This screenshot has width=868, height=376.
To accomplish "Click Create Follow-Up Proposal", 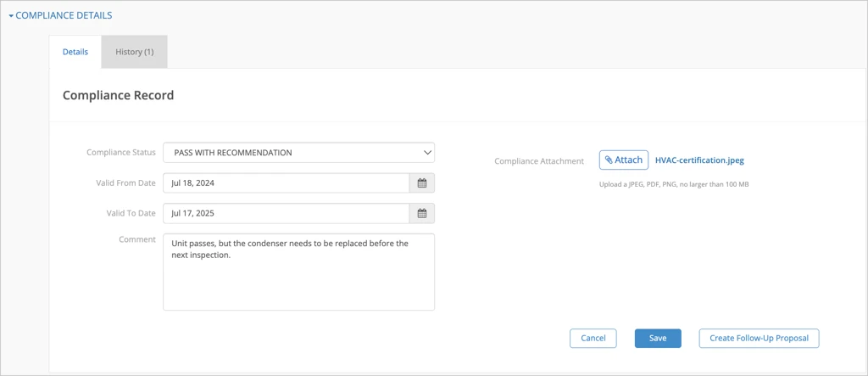I will (x=759, y=339).
